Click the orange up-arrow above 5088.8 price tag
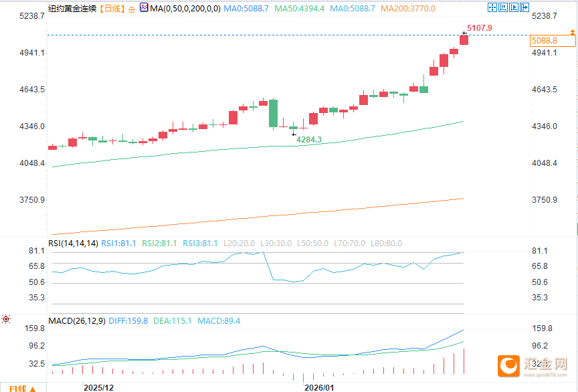The height and width of the screenshot is (392, 578). tap(573, 33)
